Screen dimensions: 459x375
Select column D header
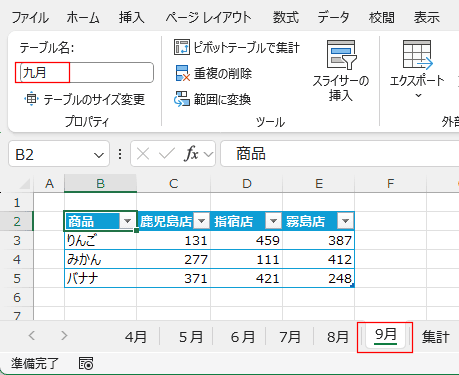pos(246,183)
